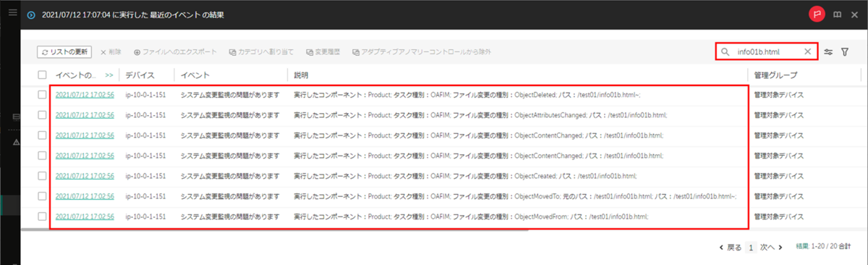
Task: Click アダプティブアノマリーコントロールから除外 item
Action: click(x=422, y=52)
